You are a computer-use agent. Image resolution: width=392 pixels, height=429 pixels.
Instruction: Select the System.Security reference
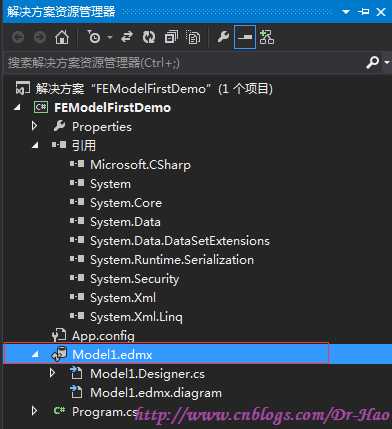[x=135, y=279]
